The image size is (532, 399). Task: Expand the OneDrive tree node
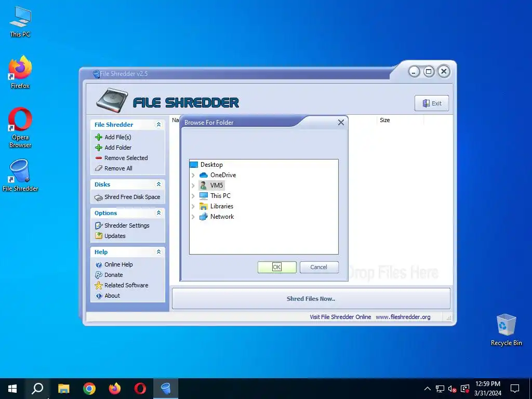click(x=193, y=175)
